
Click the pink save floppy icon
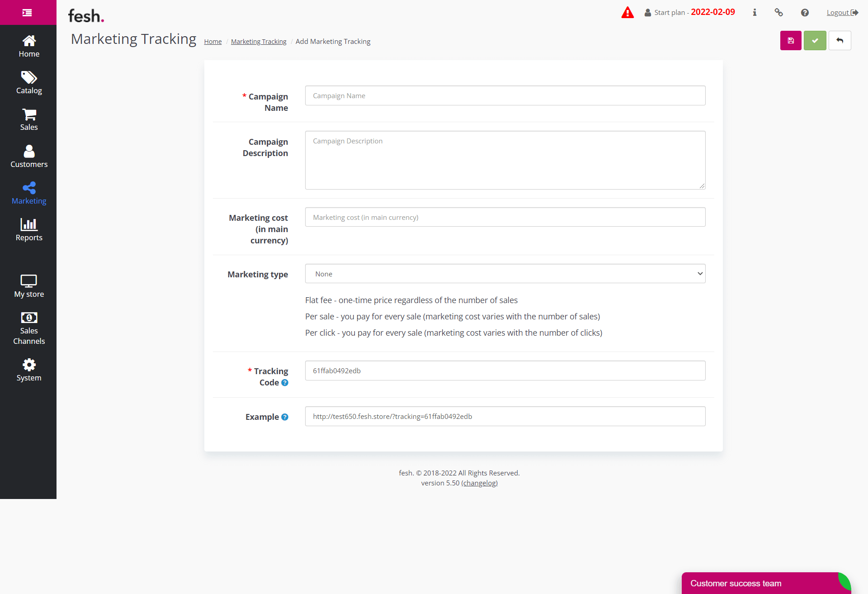[x=791, y=41]
